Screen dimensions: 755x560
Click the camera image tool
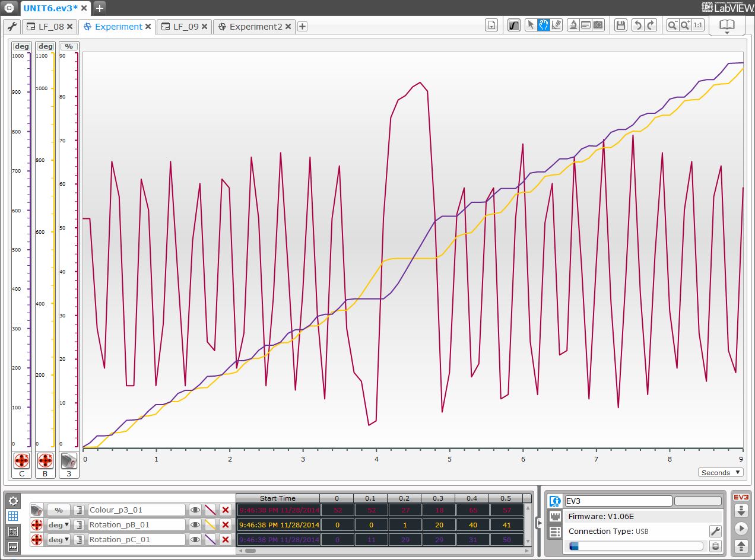tap(598, 25)
